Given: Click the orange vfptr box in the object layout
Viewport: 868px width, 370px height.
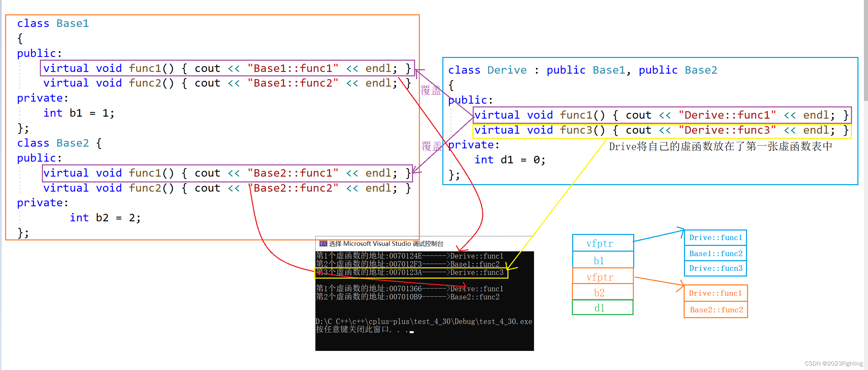Looking at the screenshot, I should tap(603, 276).
